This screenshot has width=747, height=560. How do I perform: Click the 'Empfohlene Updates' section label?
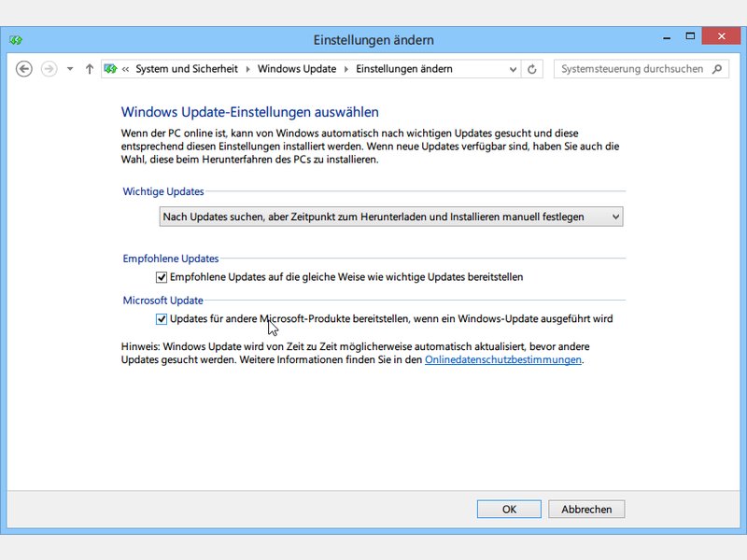coord(171,259)
